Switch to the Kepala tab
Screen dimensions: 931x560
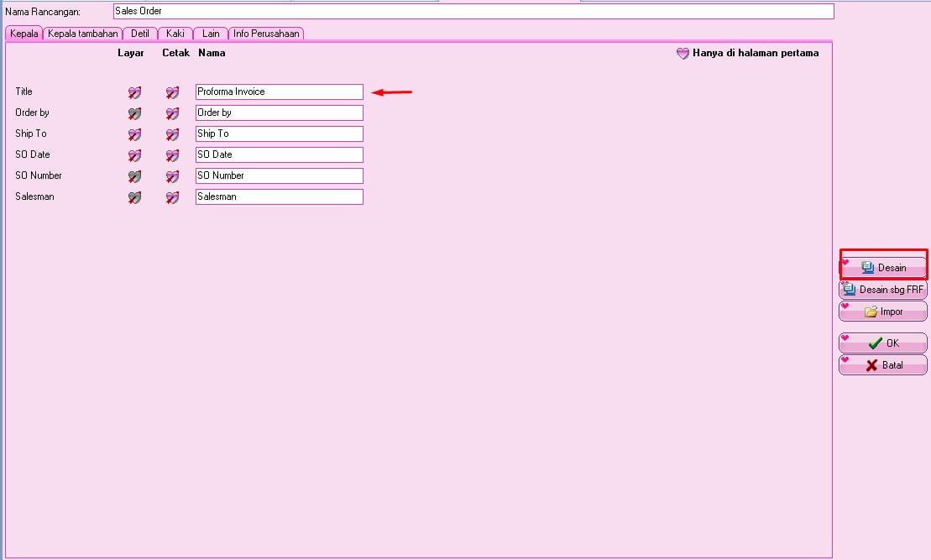coord(24,34)
